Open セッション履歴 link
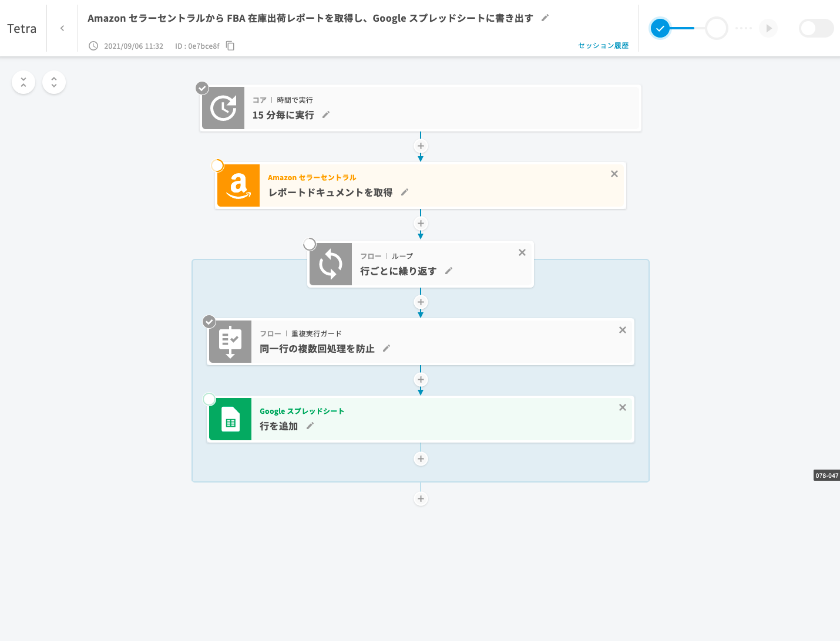This screenshot has height=641, width=840. coord(603,45)
